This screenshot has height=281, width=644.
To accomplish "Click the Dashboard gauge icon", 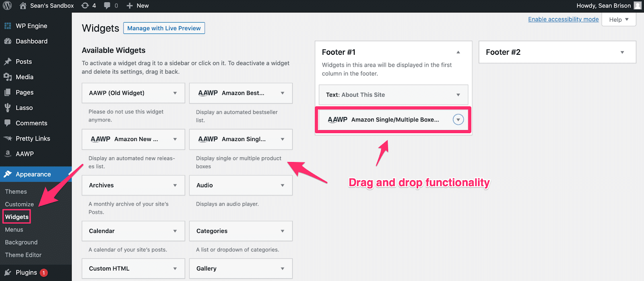I will click(8, 41).
